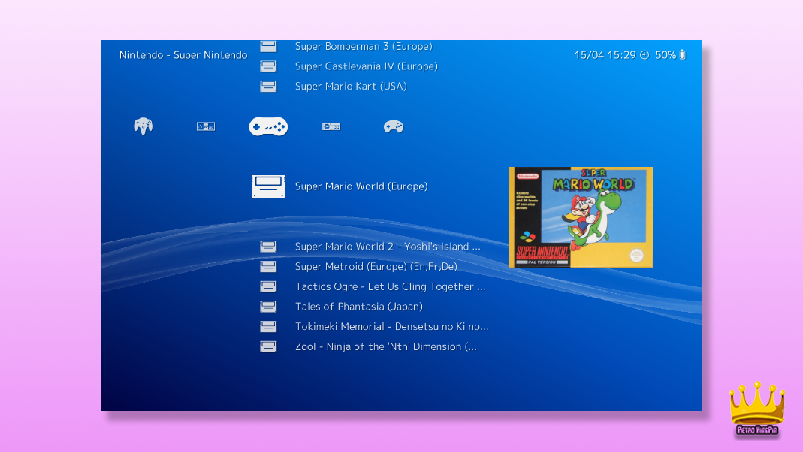Click the Nintendo - Super Nintendo title
The width and height of the screenshot is (803, 452).
tap(183, 55)
